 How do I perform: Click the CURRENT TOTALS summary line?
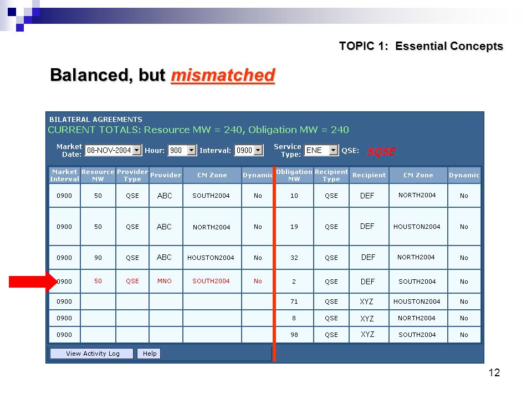tap(198, 130)
